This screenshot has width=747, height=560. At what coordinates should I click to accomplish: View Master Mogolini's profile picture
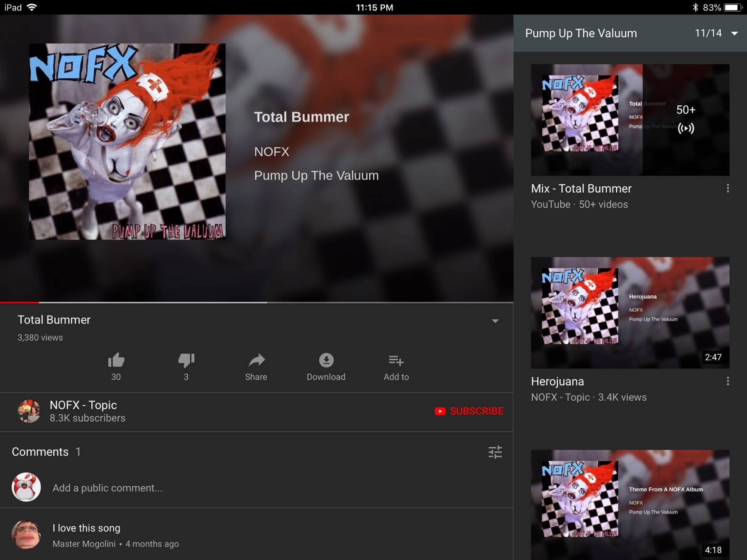pyautogui.click(x=27, y=535)
